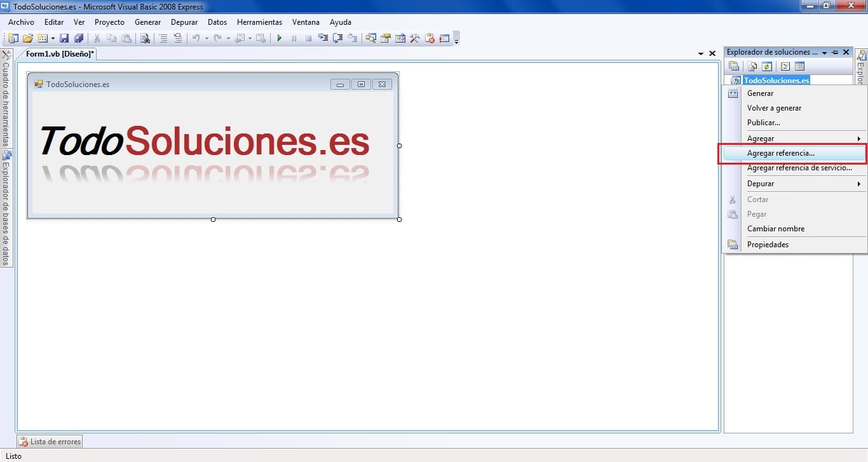Click the View Code icon in Solution Explorer

(785, 66)
